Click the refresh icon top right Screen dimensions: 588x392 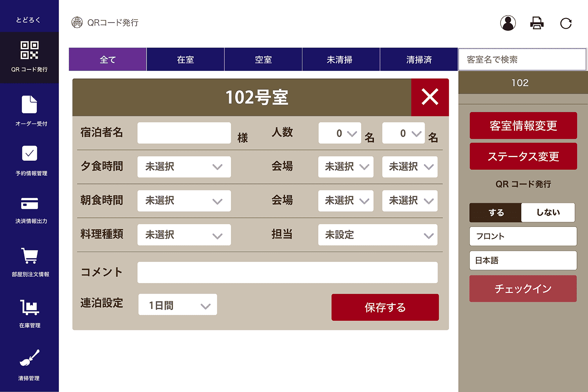(566, 23)
